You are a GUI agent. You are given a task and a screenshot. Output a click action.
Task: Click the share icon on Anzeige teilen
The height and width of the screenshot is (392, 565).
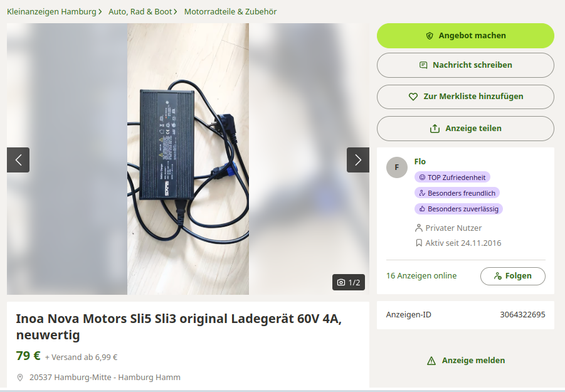pos(435,129)
